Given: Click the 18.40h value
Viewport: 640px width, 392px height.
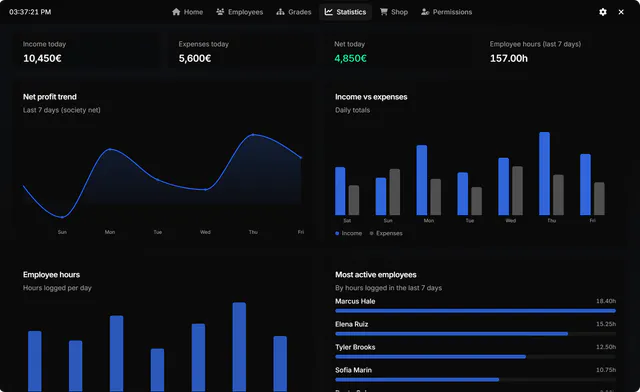Looking at the screenshot, I should pos(606,301).
